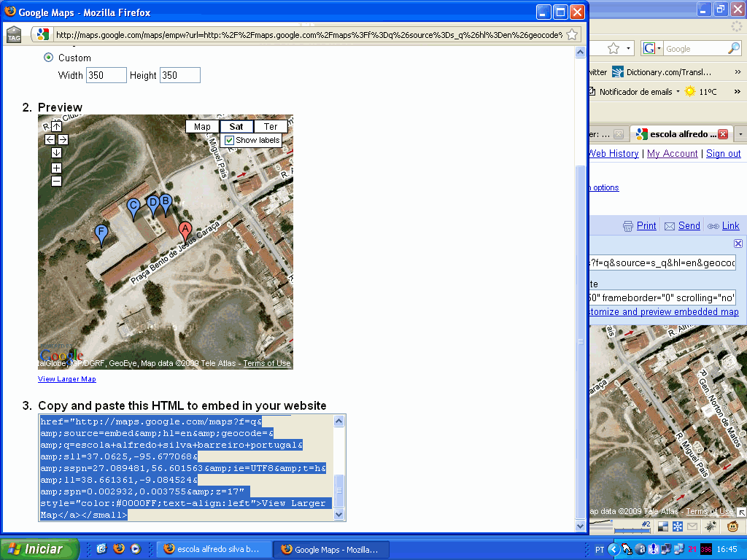Click the TAG icon beside the address bar

tap(14, 34)
